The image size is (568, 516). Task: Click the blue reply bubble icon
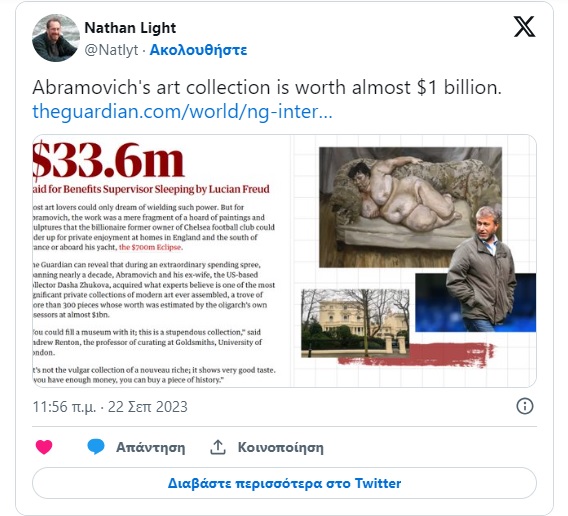96,447
